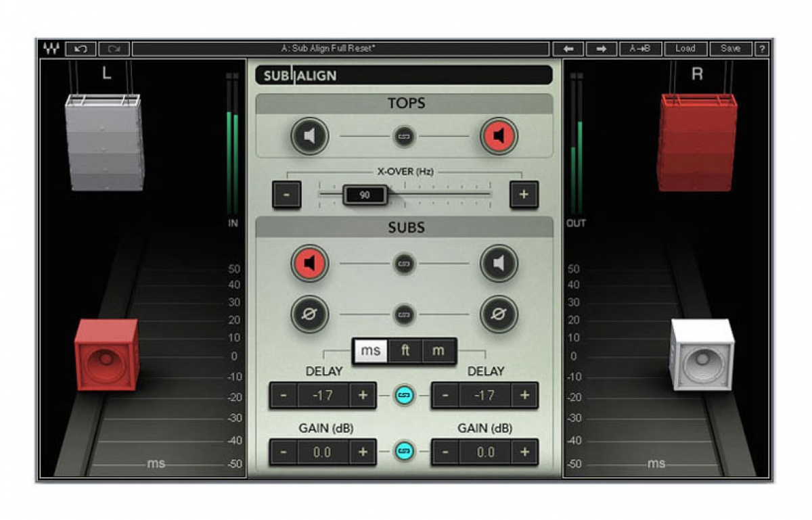
Task: Select ft delay units
Action: 405,352
